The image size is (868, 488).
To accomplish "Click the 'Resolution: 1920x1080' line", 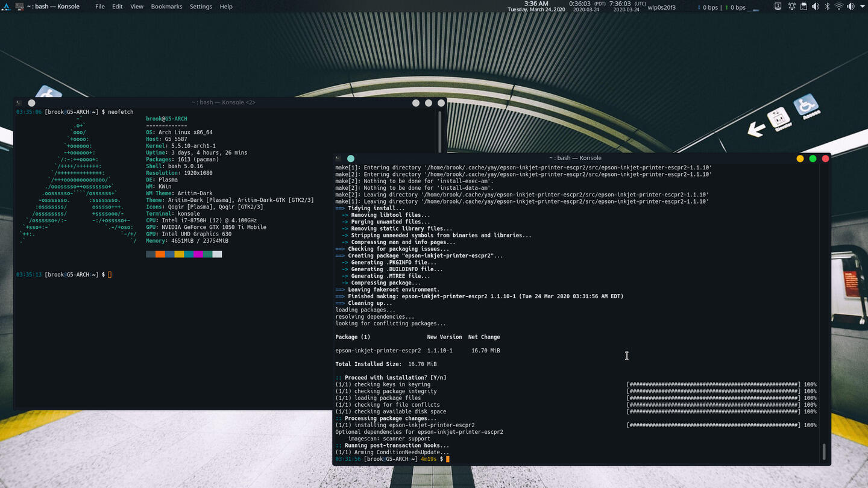I will click(179, 173).
